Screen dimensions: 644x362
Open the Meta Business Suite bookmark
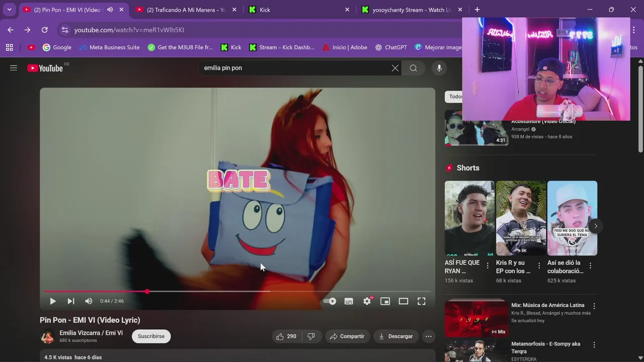click(x=109, y=47)
